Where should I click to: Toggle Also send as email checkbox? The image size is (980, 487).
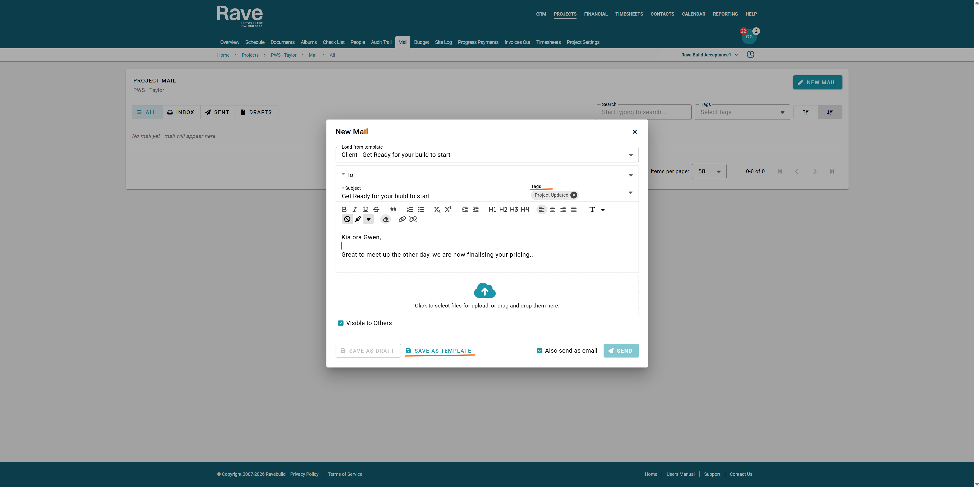pos(540,351)
